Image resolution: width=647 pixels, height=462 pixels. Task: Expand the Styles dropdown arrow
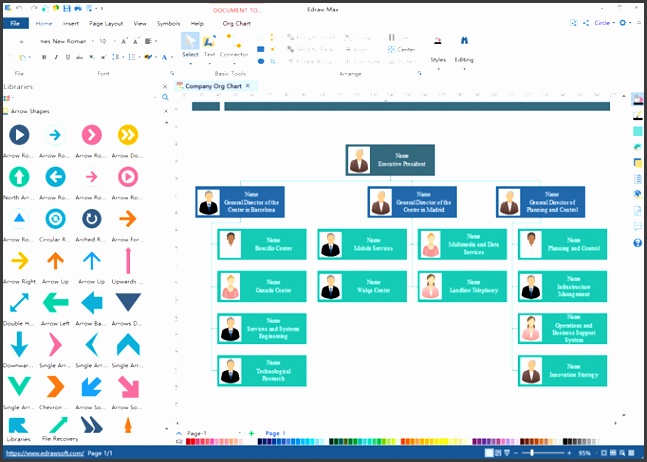pyautogui.click(x=438, y=69)
